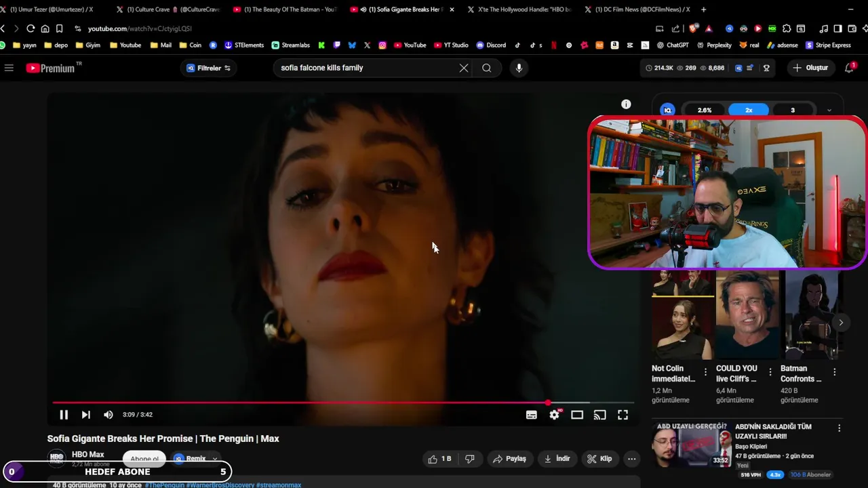Open a new browser tab
Viewport: 868px width, 488px height.
(x=703, y=9)
